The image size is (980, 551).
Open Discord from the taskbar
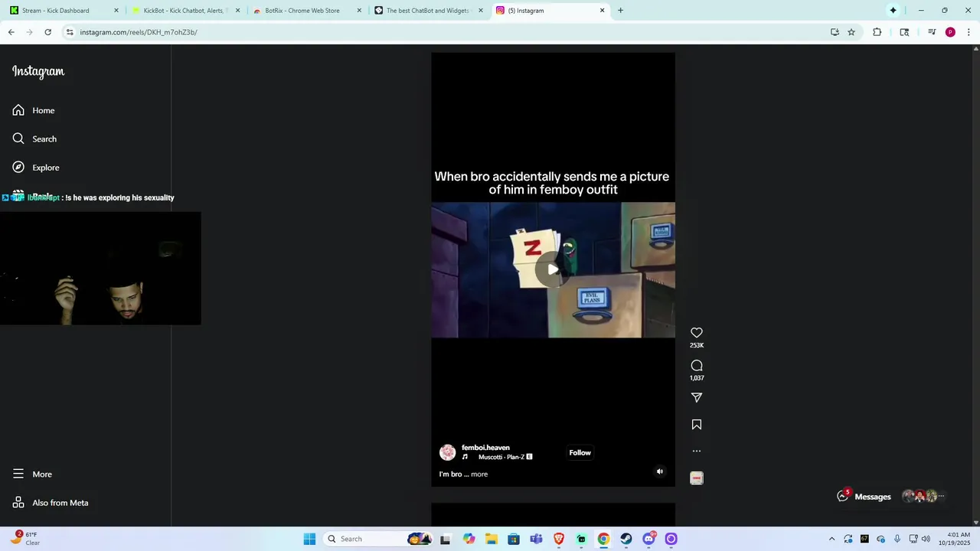[x=649, y=539]
